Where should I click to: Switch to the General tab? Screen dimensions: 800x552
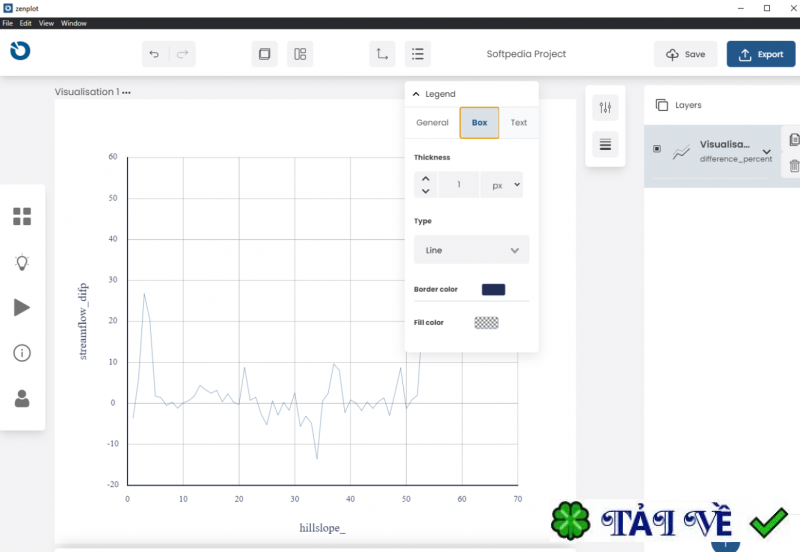coord(432,122)
